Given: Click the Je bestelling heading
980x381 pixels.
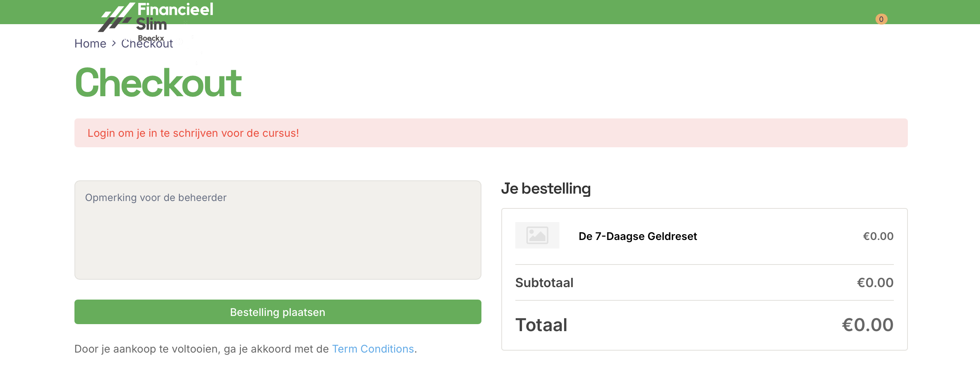Looking at the screenshot, I should click(546, 189).
